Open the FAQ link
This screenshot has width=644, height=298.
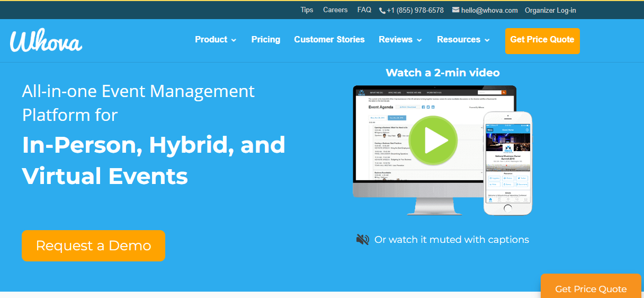coord(364,10)
